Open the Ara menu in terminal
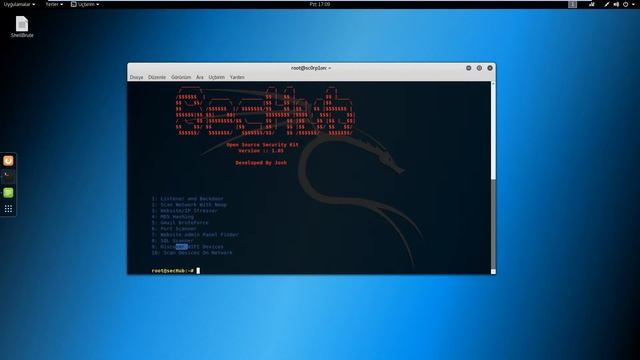640x360 pixels. pyautogui.click(x=200, y=77)
